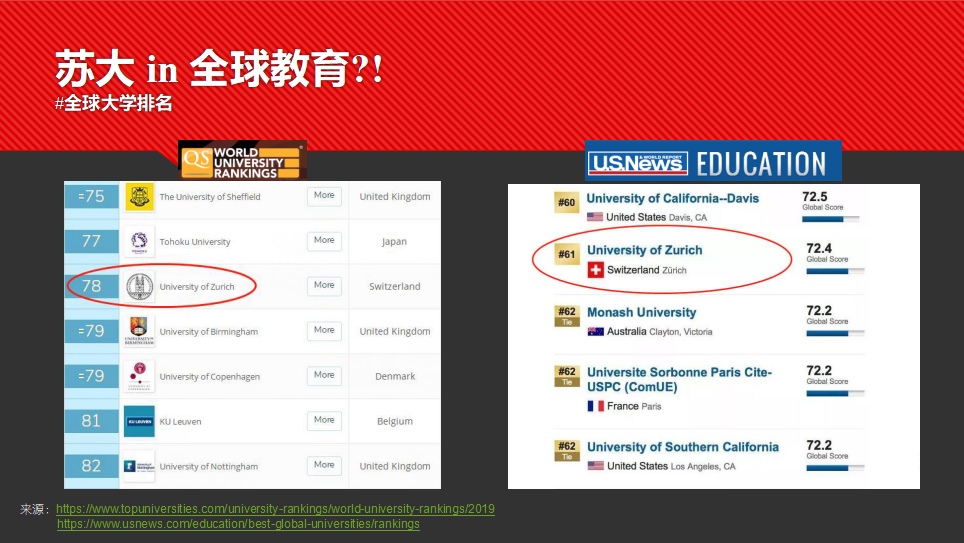Click rank cell 78 in QS table

[x=91, y=287]
